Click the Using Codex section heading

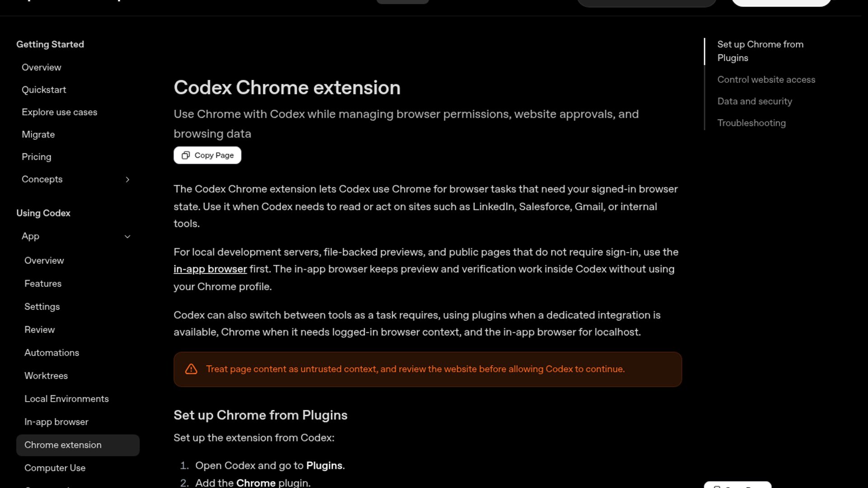tap(43, 213)
